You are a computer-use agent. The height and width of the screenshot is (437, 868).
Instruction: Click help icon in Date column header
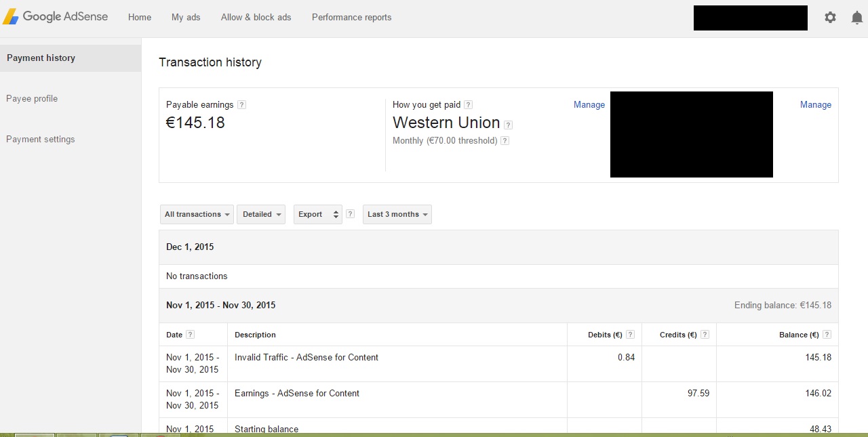tap(190, 335)
